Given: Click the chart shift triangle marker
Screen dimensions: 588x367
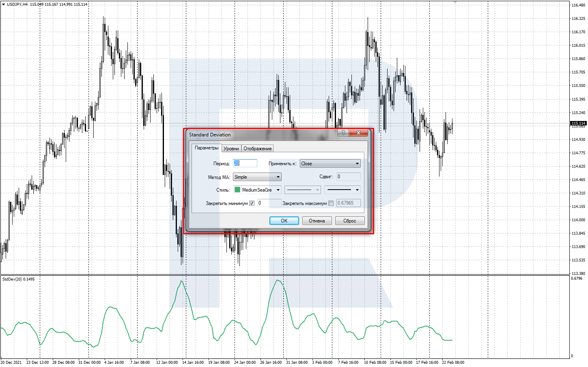Looking at the screenshot, I should click(455, 2).
